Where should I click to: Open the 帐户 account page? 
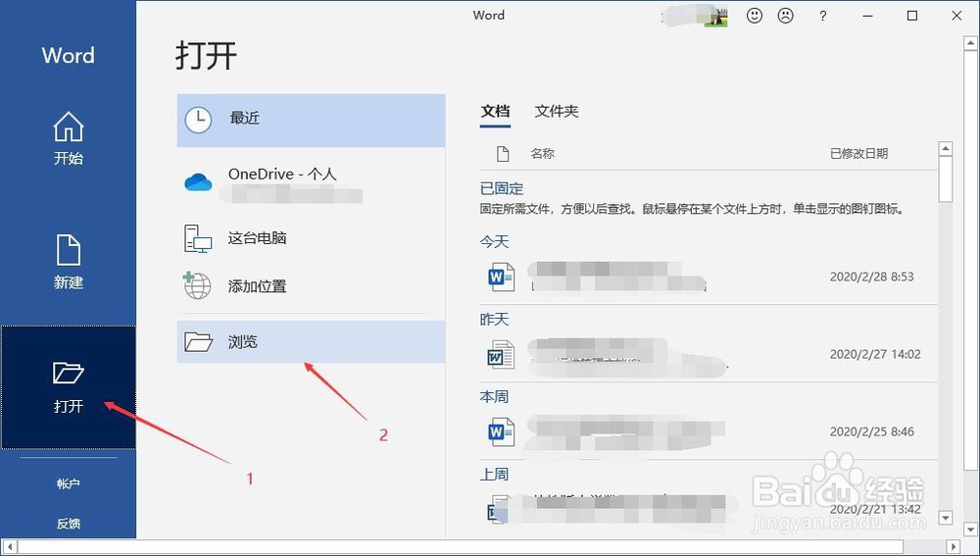69,483
